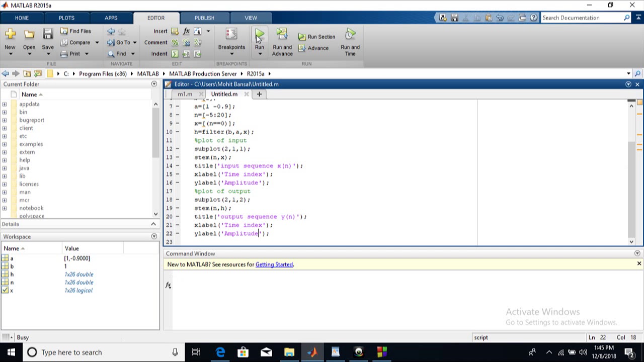Screen dimensions: 644x362
Task: Expand the Details panel
Action: 153,224
